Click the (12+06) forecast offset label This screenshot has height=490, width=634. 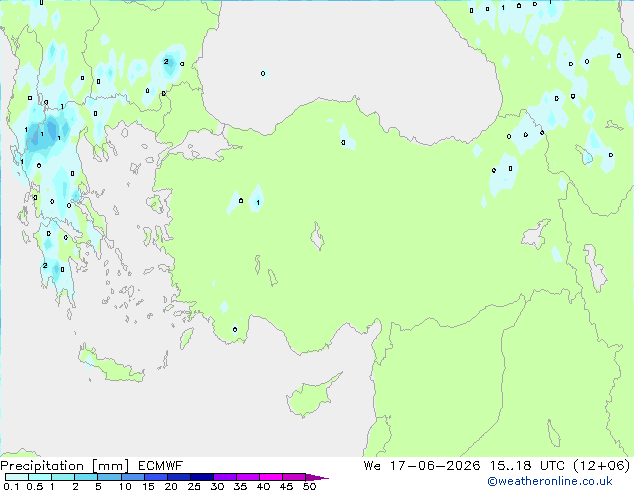[602, 466]
